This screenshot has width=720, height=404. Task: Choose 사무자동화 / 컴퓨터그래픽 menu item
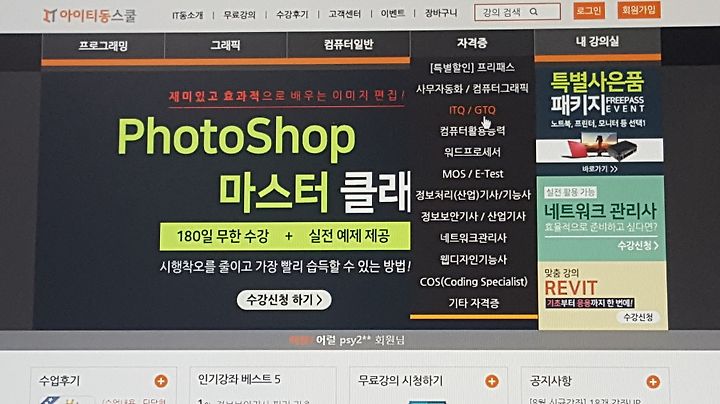tap(472, 89)
